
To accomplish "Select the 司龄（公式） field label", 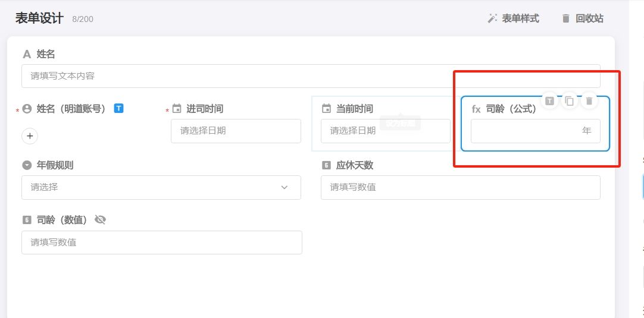I will click(511, 109).
